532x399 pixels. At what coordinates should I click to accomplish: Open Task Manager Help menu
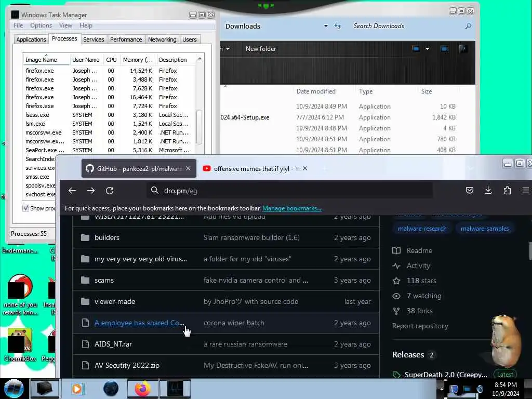(86, 25)
